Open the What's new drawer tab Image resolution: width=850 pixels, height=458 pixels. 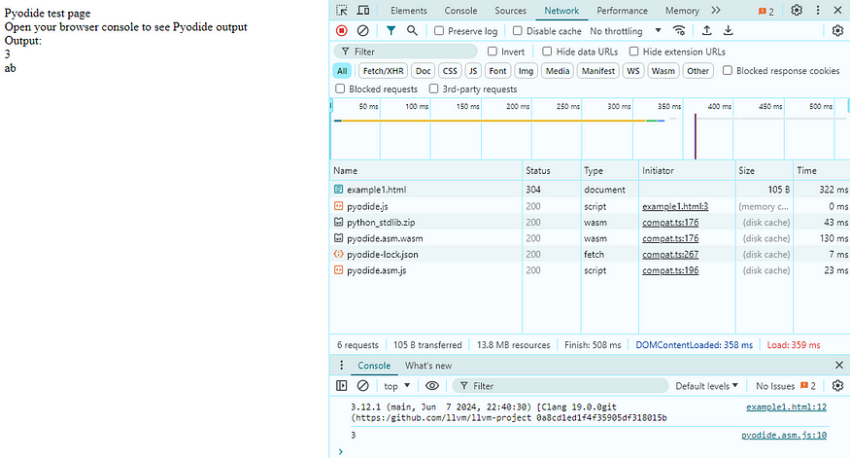click(428, 365)
